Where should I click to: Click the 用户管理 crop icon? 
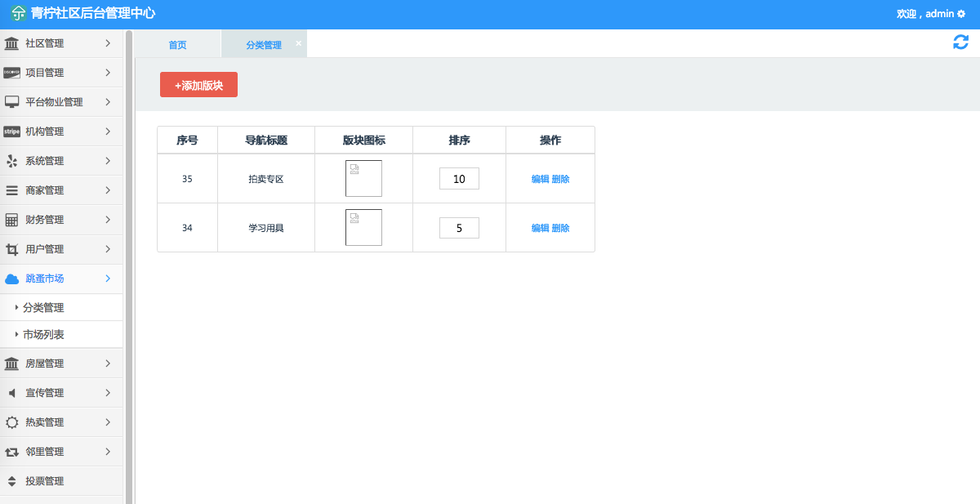pyautogui.click(x=11, y=249)
